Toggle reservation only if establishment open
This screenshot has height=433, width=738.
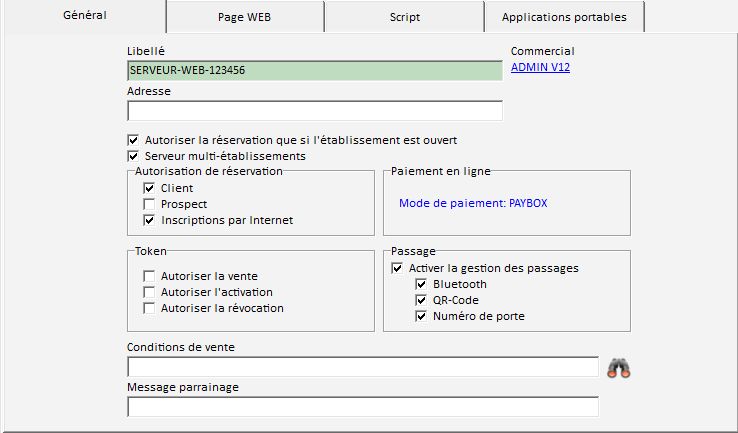[x=133, y=140]
